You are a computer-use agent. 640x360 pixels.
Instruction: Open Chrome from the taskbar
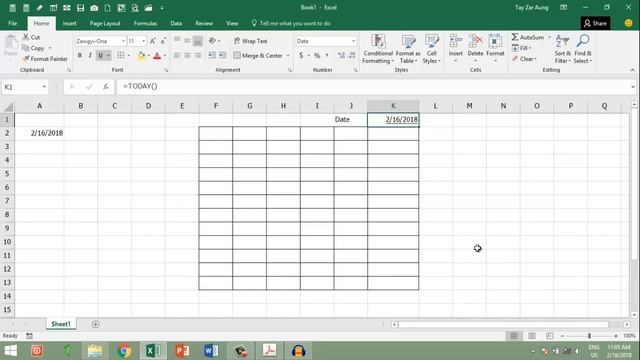click(x=124, y=351)
